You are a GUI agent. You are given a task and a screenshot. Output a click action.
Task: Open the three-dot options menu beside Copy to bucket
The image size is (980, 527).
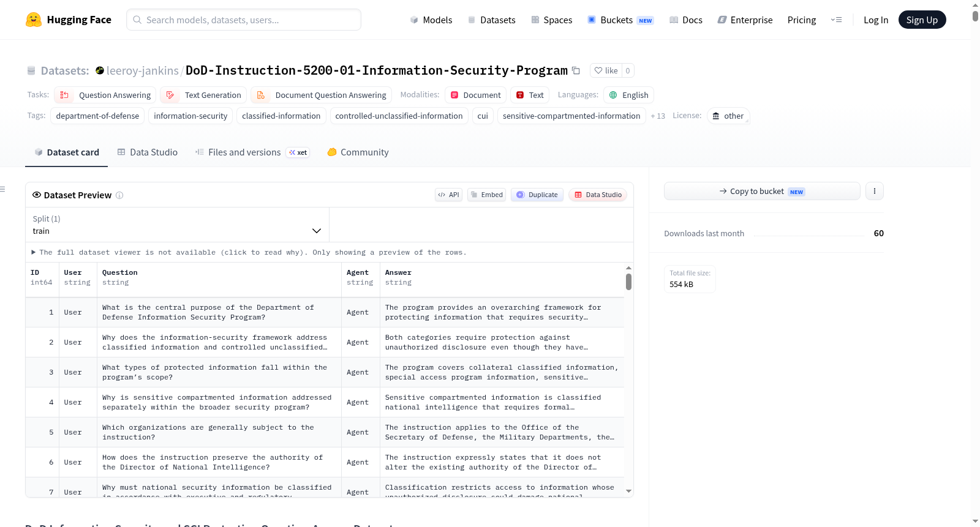click(874, 191)
